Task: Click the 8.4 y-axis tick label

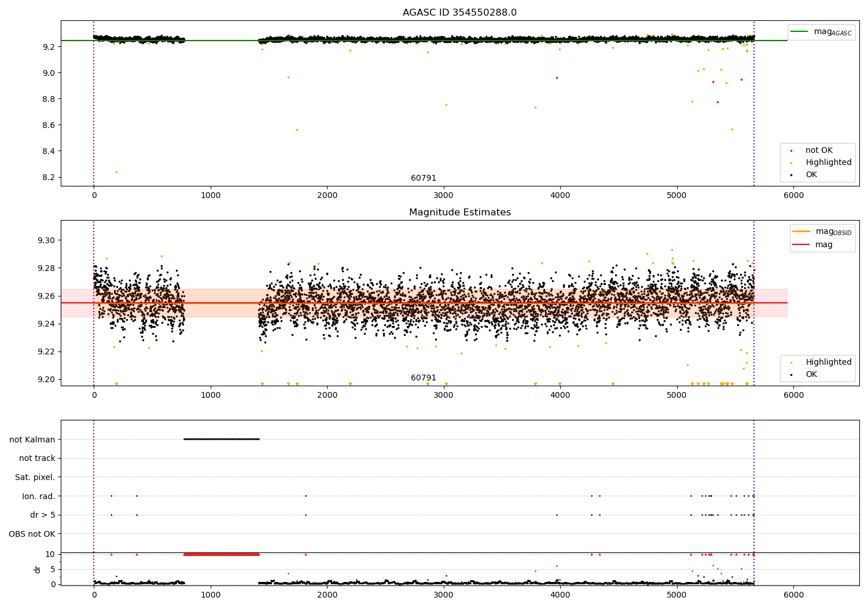Action: (x=48, y=152)
